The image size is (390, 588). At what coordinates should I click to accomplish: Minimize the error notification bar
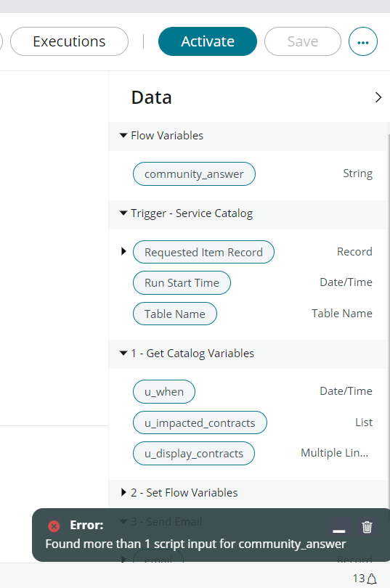338,528
